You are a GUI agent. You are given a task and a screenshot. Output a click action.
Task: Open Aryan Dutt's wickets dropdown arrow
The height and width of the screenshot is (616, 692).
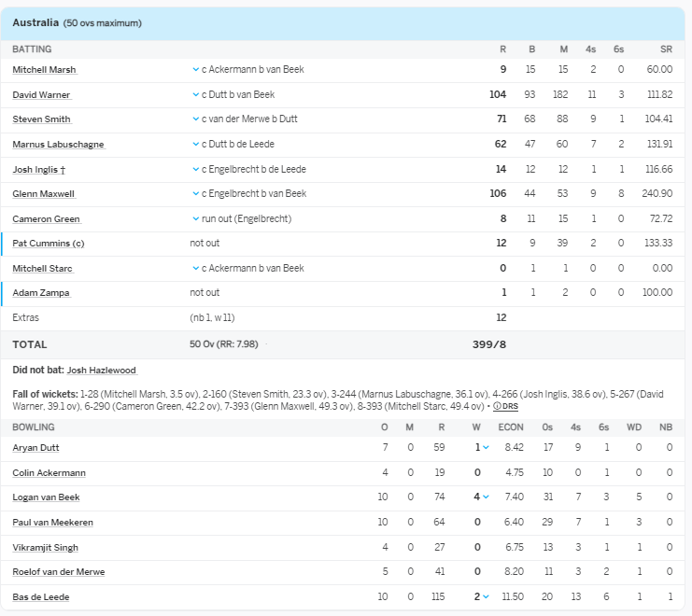486,448
